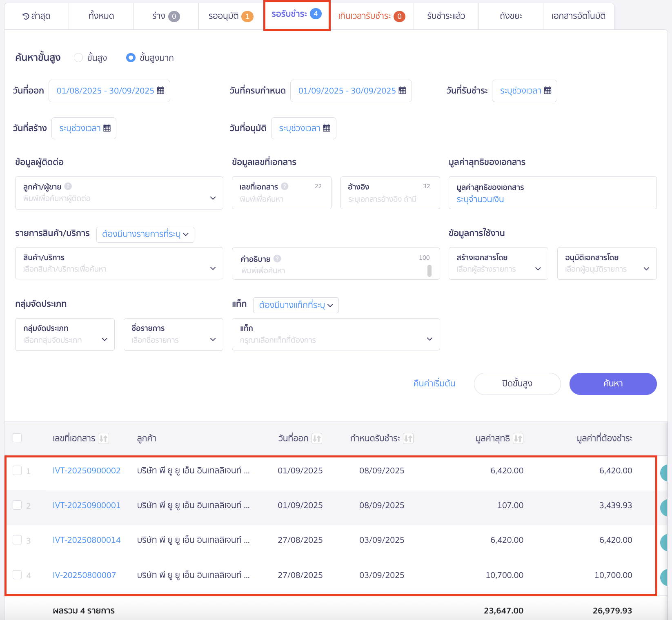Check row 3 checkbox for IVT-20250800014

[x=17, y=540]
